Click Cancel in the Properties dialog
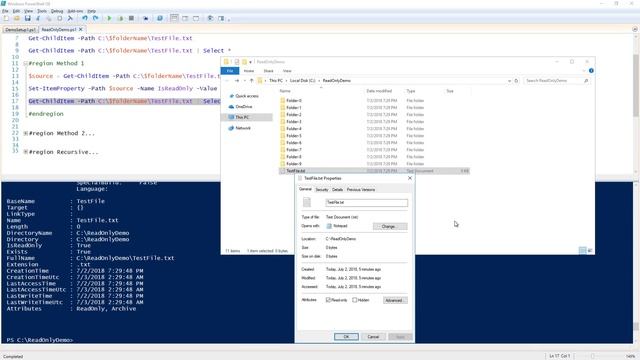640x360 pixels. click(373, 337)
